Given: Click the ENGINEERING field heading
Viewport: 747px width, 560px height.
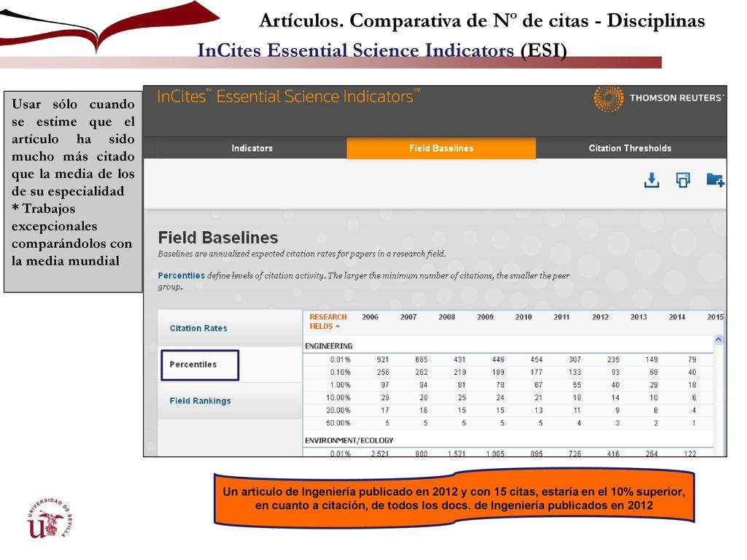Looking at the screenshot, I should tap(329, 346).
